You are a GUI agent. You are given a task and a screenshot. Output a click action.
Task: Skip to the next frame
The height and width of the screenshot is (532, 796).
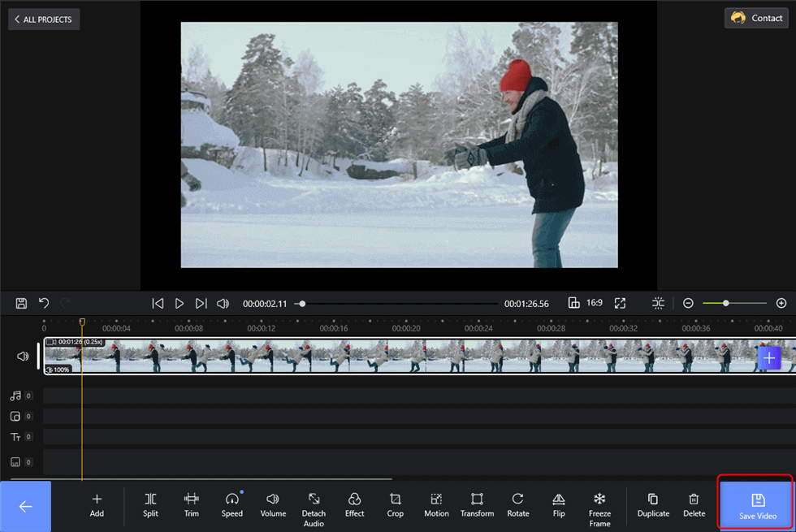coord(201,304)
